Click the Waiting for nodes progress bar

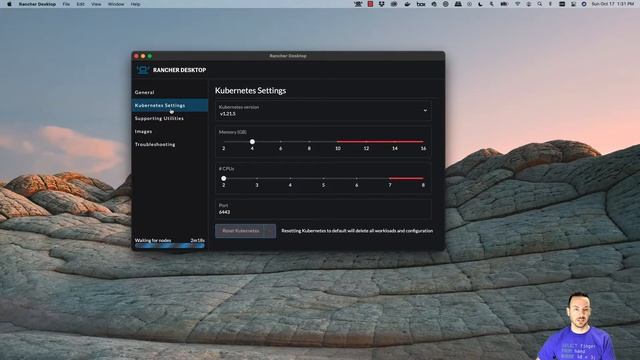[x=170, y=246]
